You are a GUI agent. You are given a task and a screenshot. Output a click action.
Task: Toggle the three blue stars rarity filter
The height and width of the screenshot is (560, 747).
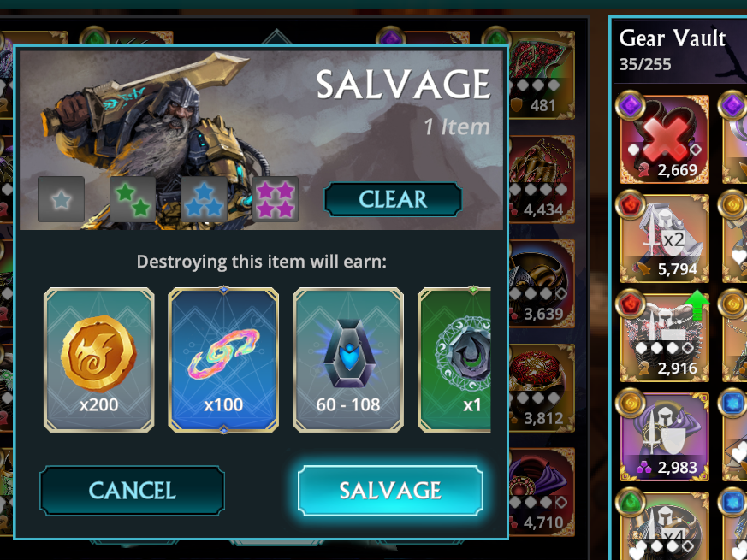pos(204,199)
